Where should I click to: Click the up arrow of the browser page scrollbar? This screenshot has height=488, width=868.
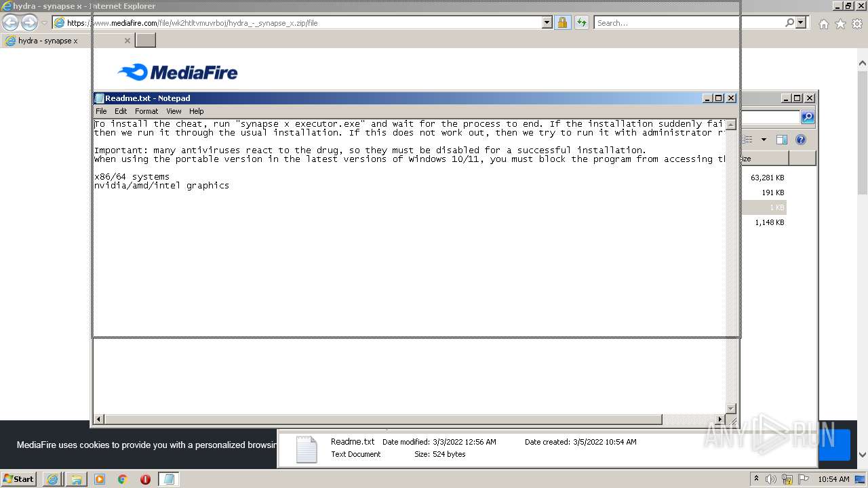click(863, 63)
